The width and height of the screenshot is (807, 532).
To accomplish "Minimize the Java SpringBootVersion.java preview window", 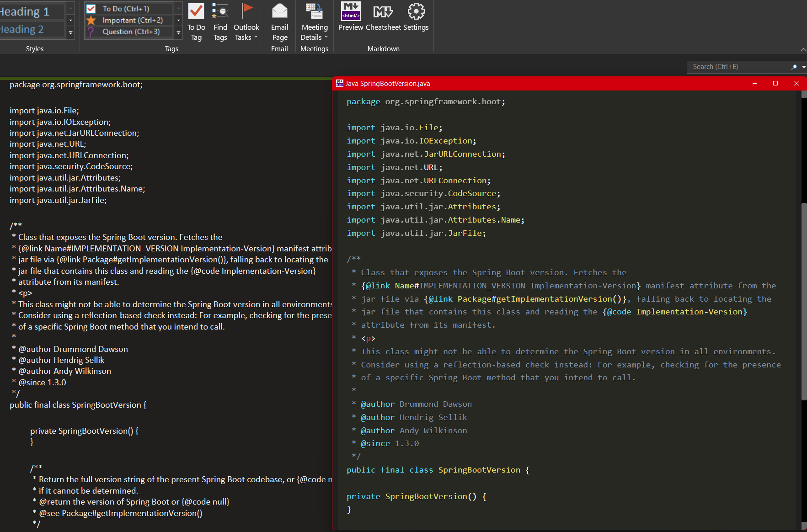I will [755, 83].
